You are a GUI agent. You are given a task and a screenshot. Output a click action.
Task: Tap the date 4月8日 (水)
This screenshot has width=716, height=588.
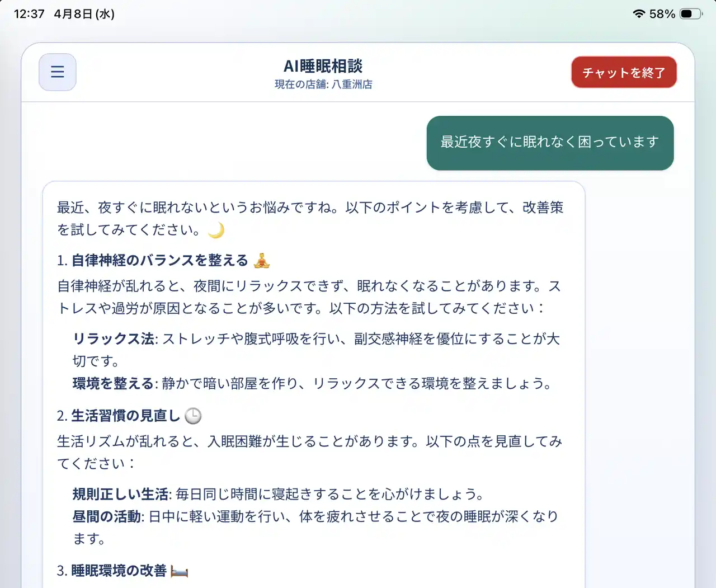[84, 14]
